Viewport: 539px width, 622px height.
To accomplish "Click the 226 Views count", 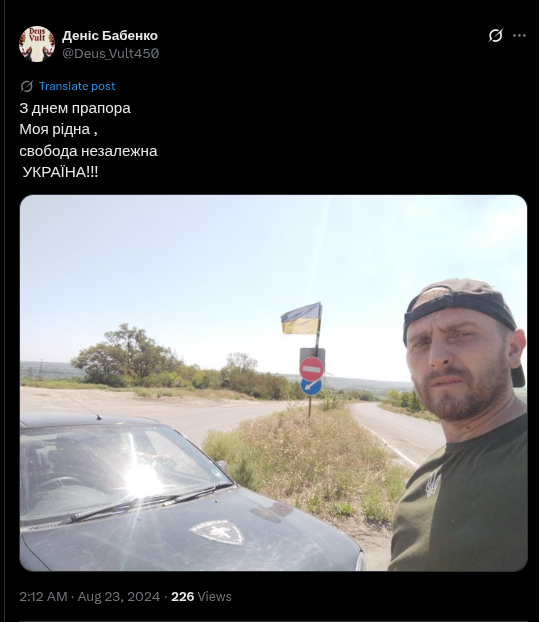I will click(x=201, y=597).
